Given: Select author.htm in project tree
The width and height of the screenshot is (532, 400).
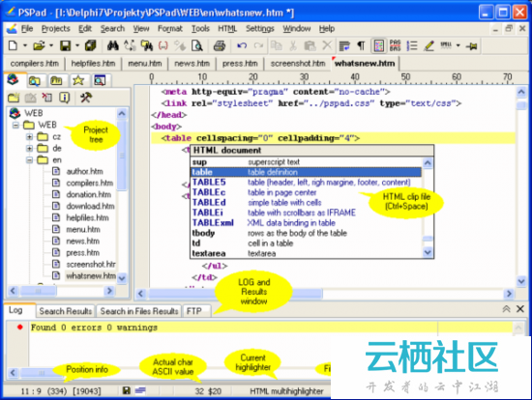Looking at the screenshot, I should tap(84, 172).
